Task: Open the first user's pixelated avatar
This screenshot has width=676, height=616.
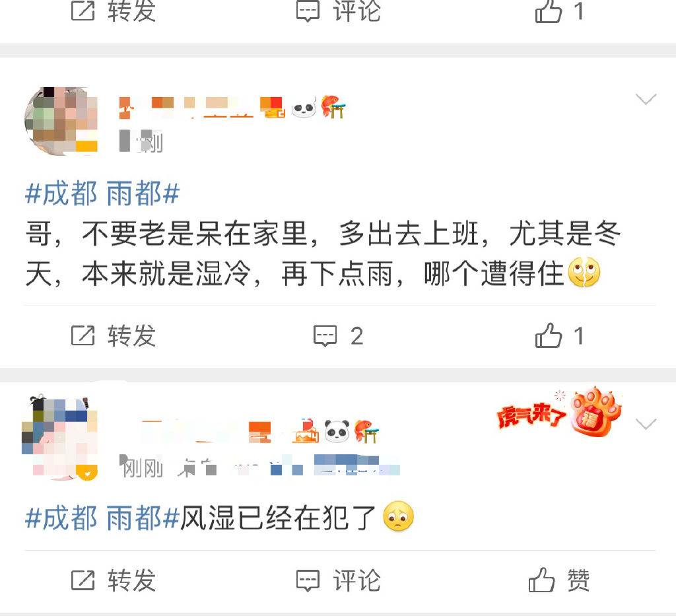Action: click(x=61, y=121)
